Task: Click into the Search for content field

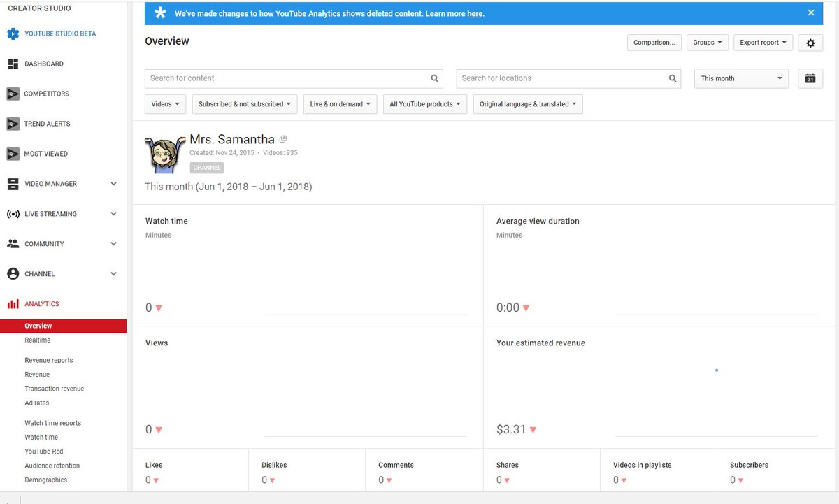Action: pos(294,78)
